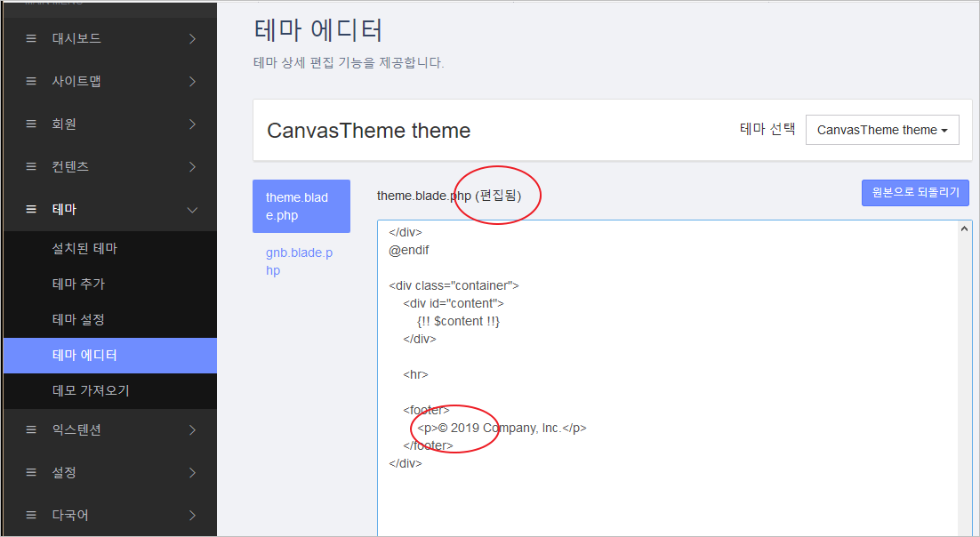This screenshot has height=537, width=980.
Task: Click the hamburger icon beside 익스텐션
Action: point(29,429)
